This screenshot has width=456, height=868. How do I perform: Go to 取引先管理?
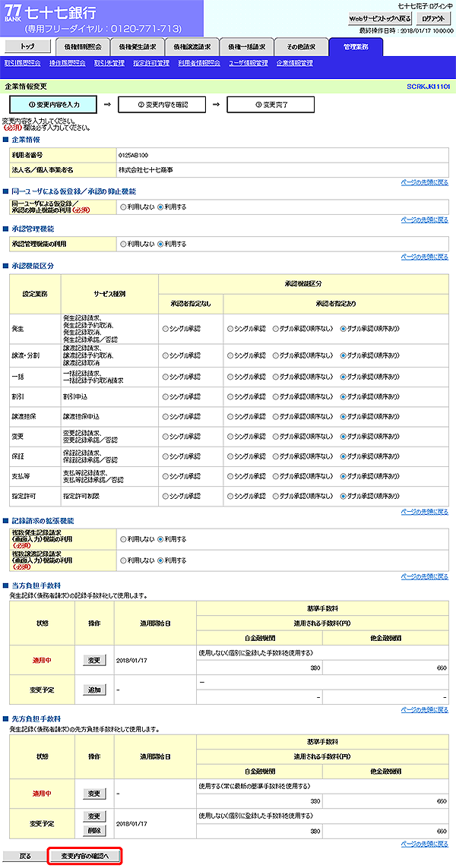[x=109, y=64]
